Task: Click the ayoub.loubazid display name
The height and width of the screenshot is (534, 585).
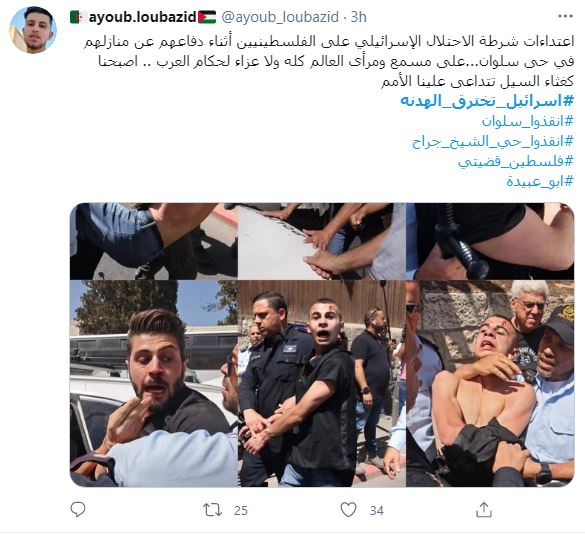Action: tap(143, 17)
